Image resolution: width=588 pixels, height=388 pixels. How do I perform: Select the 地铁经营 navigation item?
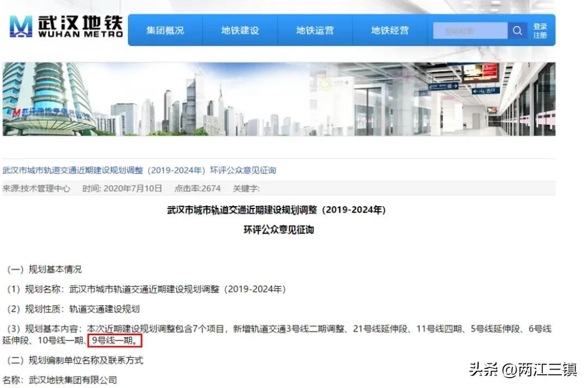390,30
